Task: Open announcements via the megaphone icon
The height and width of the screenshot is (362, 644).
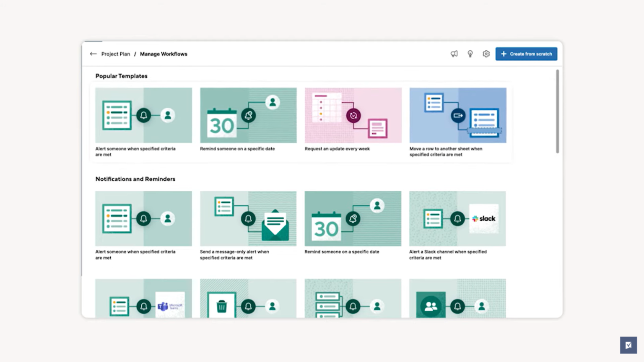Action: (454, 54)
